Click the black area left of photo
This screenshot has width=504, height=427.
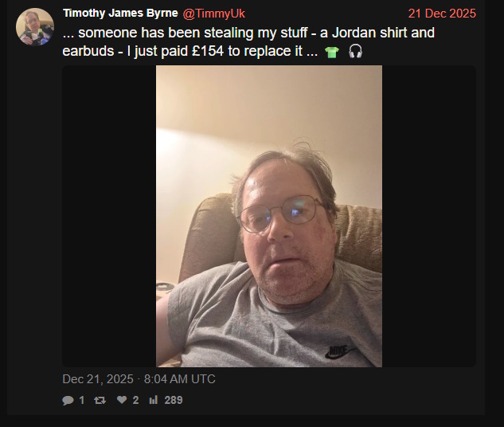[x=109, y=216]
